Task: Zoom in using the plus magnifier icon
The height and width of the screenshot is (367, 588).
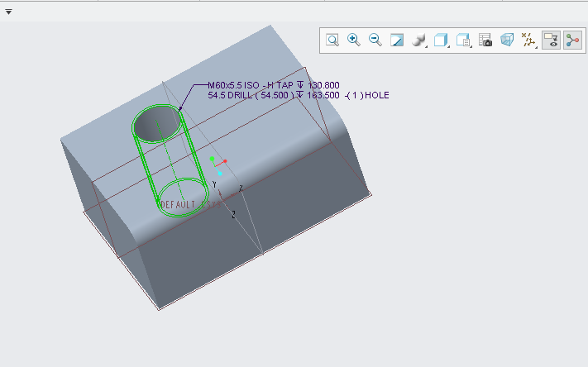Action: [354, 40]
